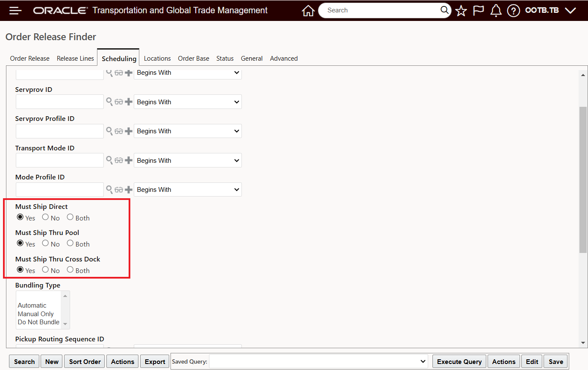Switch to the Locations tab
Screen dimensions: 588x370
click(157, 59)
